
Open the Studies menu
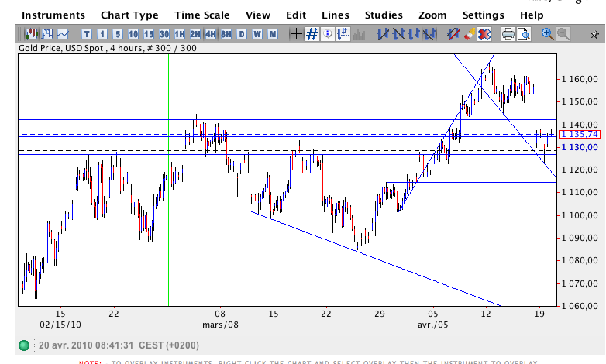pos(384,15)
